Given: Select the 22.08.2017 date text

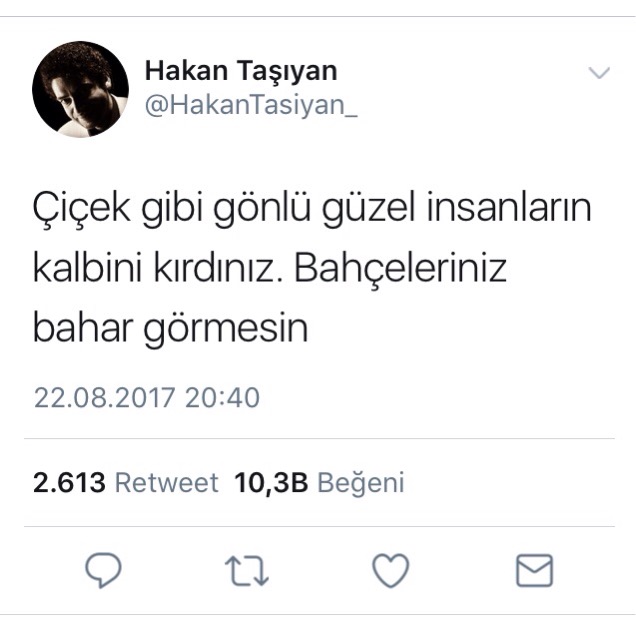Looking at the screenshot, I should pos(104,398).
